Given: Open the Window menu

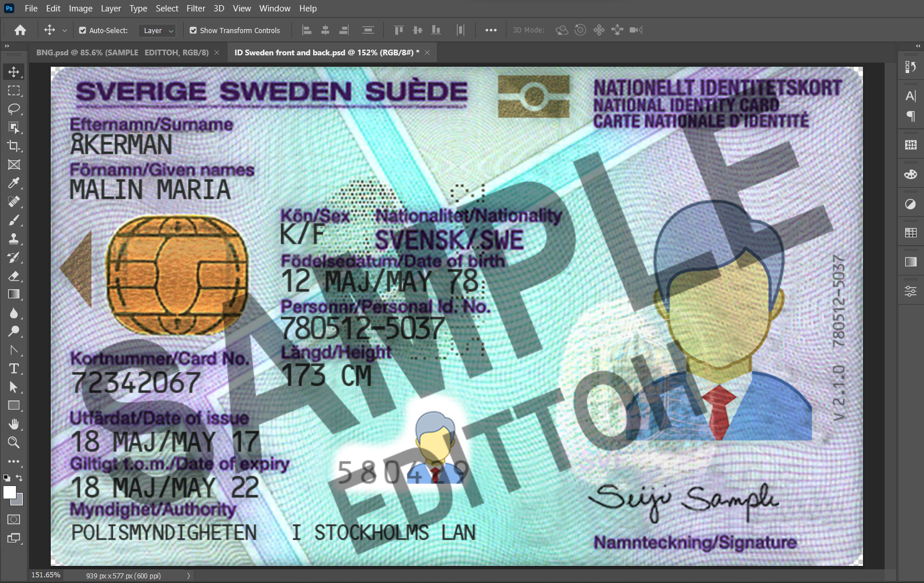Looking at the screenshot, I should pos(275,9).
